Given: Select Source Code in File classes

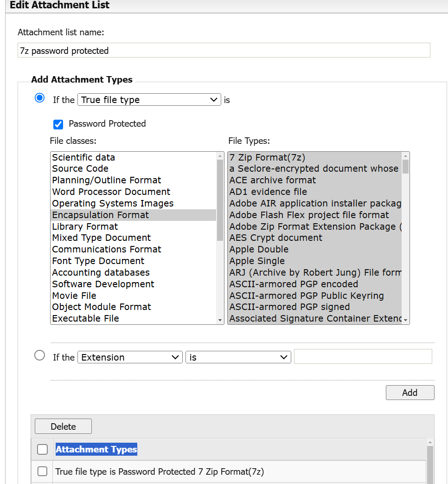Looking at the screenshot, I should (x=80, y=168).
